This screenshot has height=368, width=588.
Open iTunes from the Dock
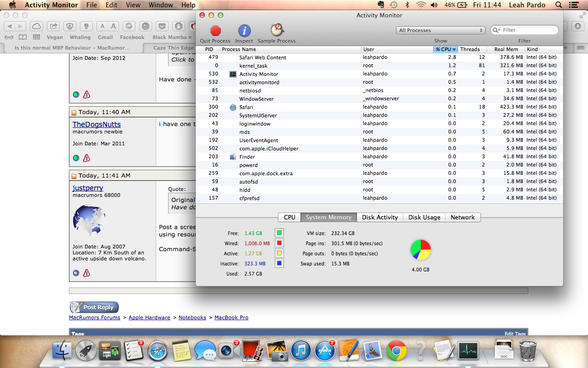coord(301,351)
